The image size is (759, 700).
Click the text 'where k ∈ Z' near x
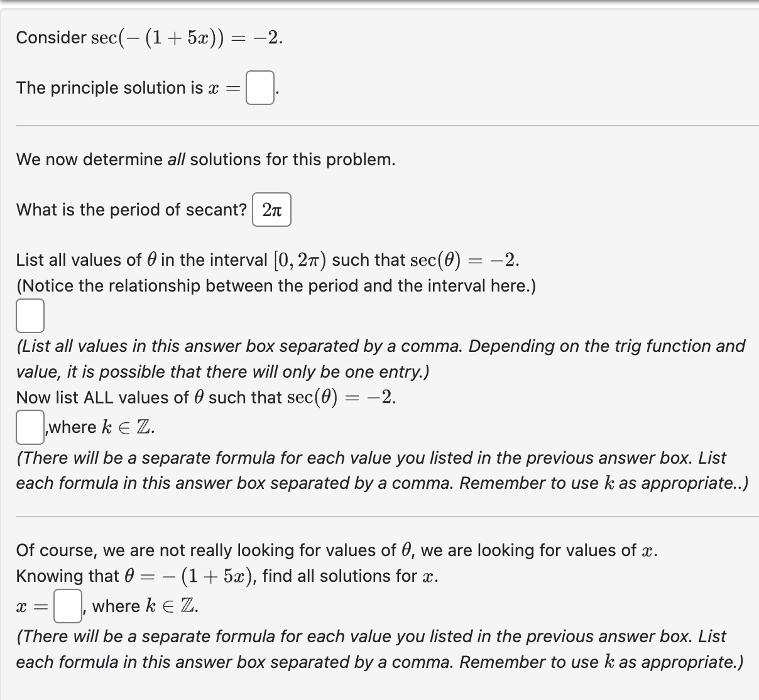pos(142,606)
